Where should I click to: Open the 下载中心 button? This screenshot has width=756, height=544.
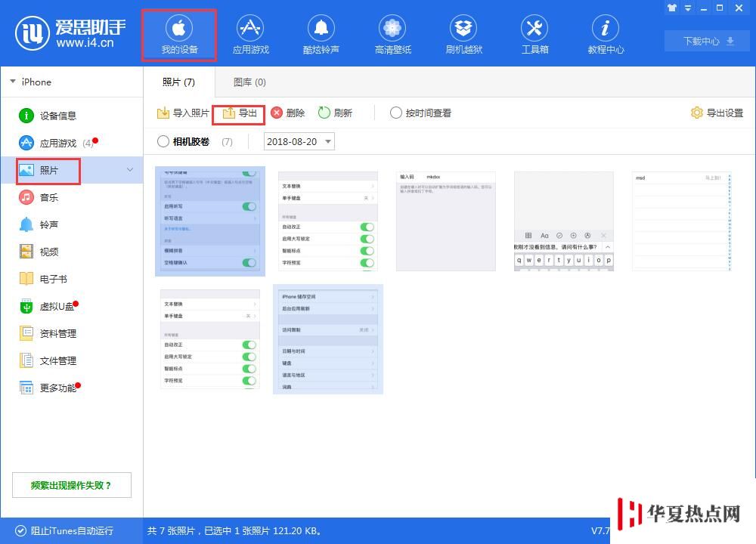707,41
